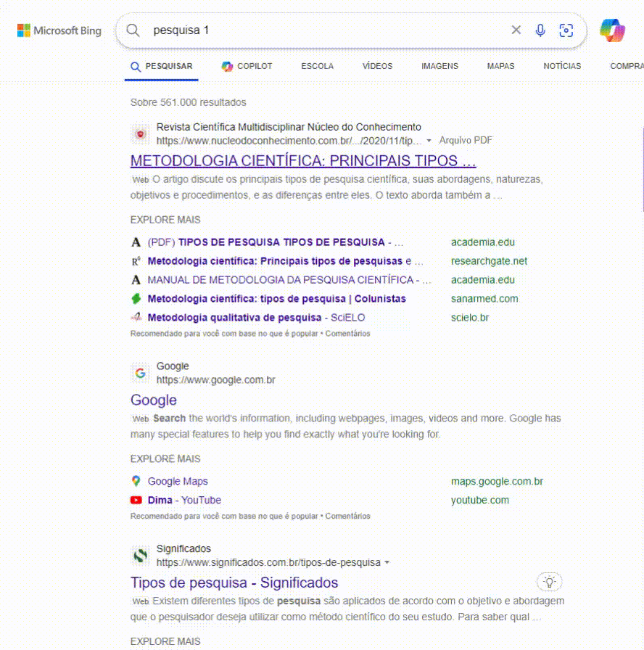Click scielo.br domain text
644x650 pixels.
(x=469, y=318)
